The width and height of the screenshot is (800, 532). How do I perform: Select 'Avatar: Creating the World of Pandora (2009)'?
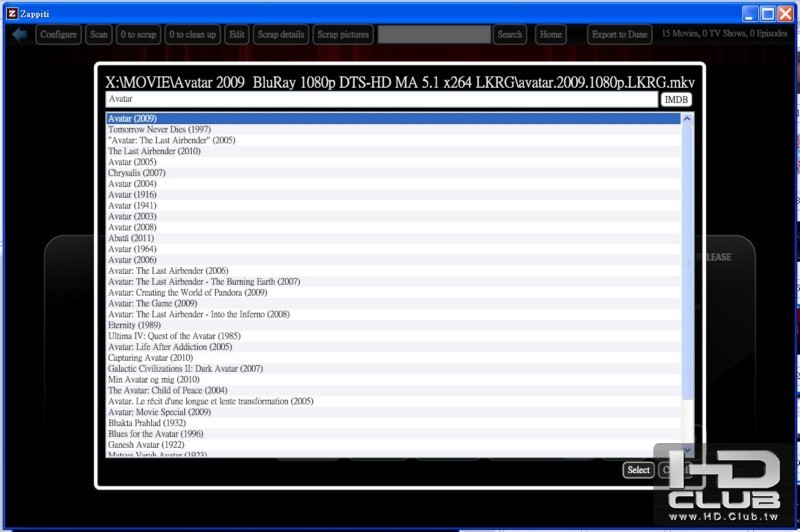tap(393, 293)
